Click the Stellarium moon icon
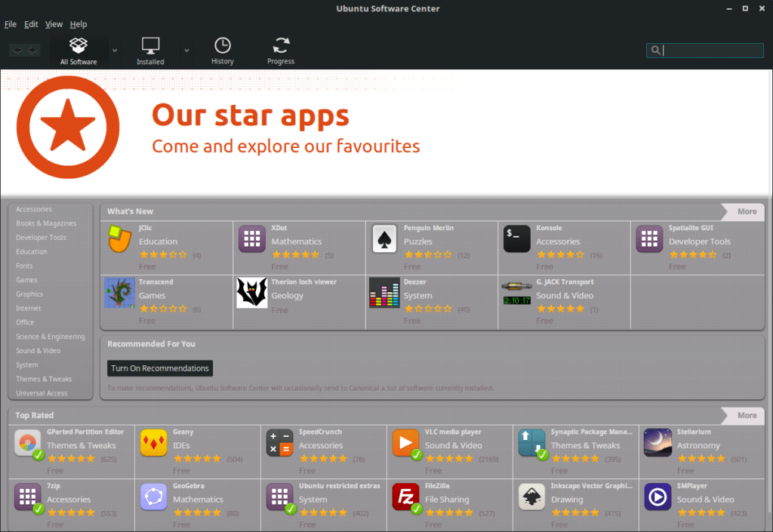This screenshot has width=773, height=532. pyautogui.click(x=658, y=442)
